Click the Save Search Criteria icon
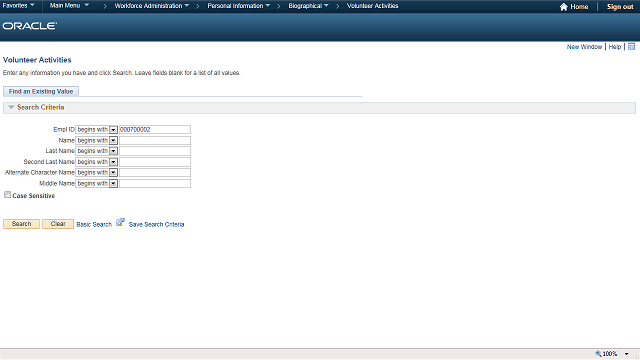This screenshot has height=360, width=640. pyautogui.click(x=120, y=222)
